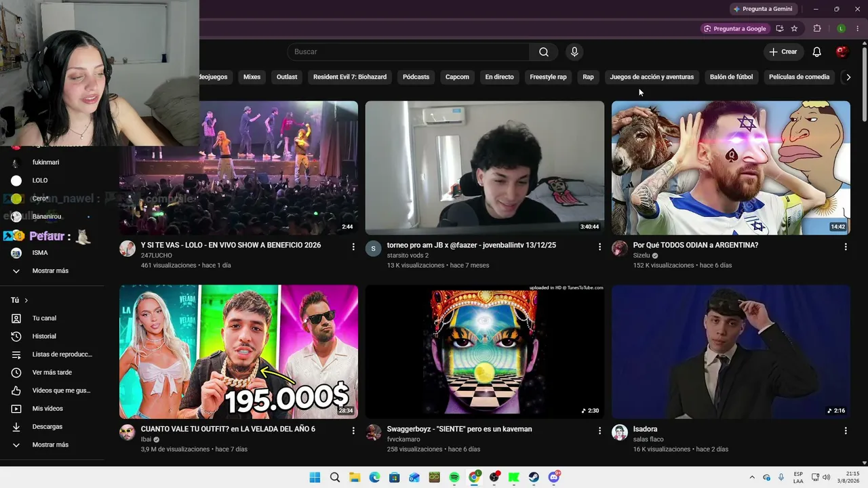Open video title Por Qué TODOS ODIAN a ARGENTINA?
The width and height of the screenshot is (868, 488).
[x=696, y=245]
